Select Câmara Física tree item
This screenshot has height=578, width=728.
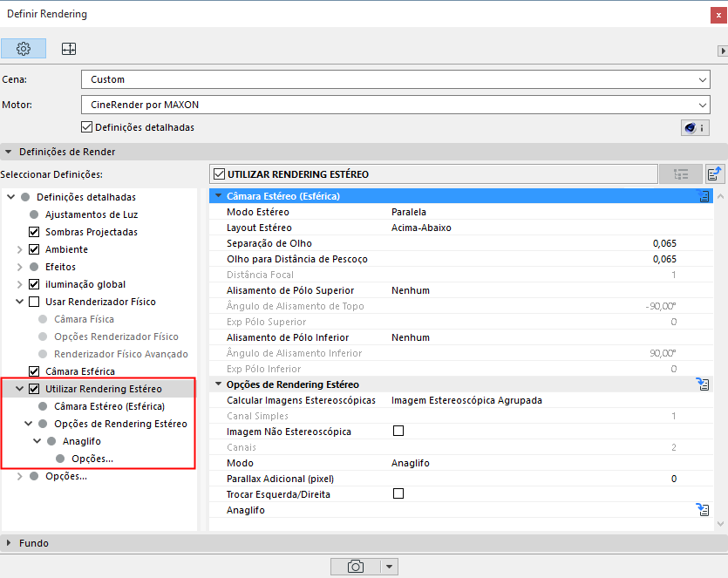point(84,319)
